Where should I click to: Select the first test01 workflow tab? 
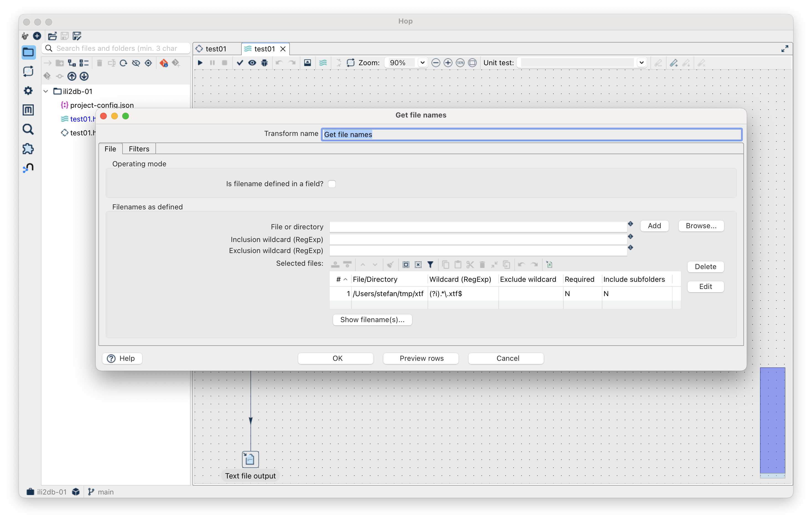pos(216,49)
